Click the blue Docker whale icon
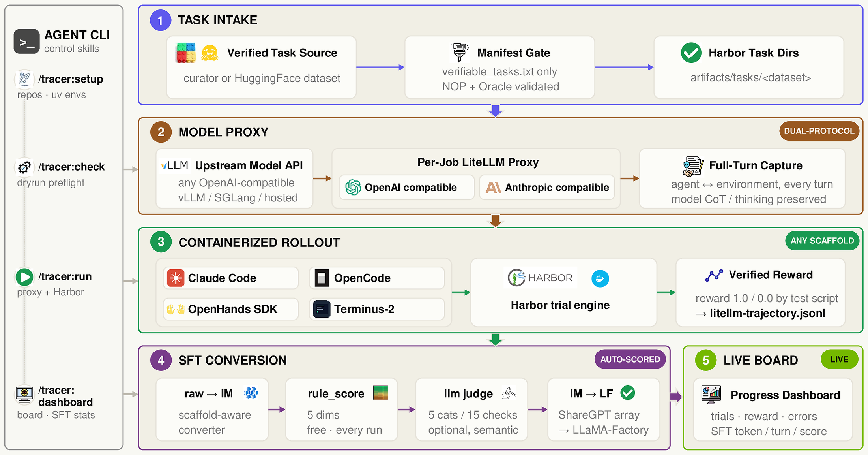This screenshot has width=868, height=455. [600, 279]
